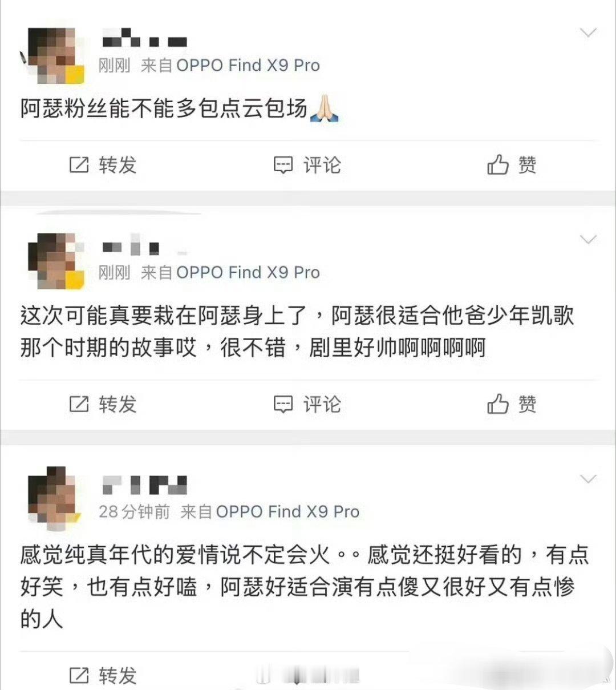616x690 pixels.
Task: Expand options chevron on third post
Action: (588, 478)
